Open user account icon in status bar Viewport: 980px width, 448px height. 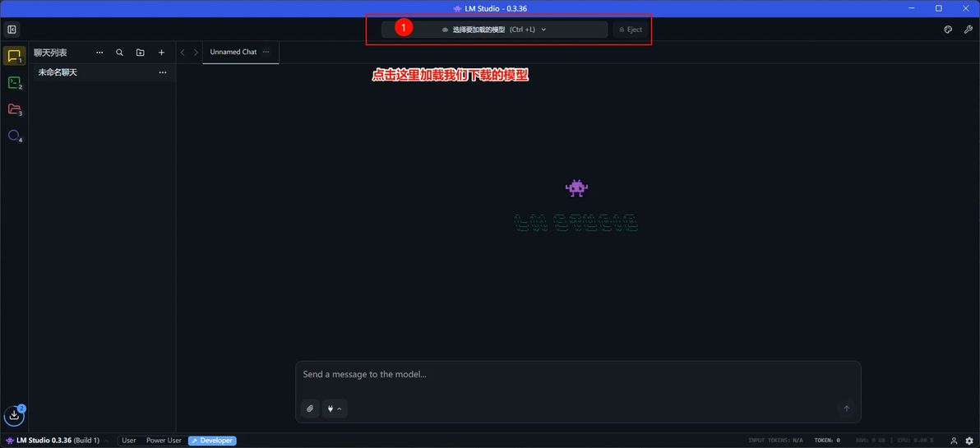[954, 441]
